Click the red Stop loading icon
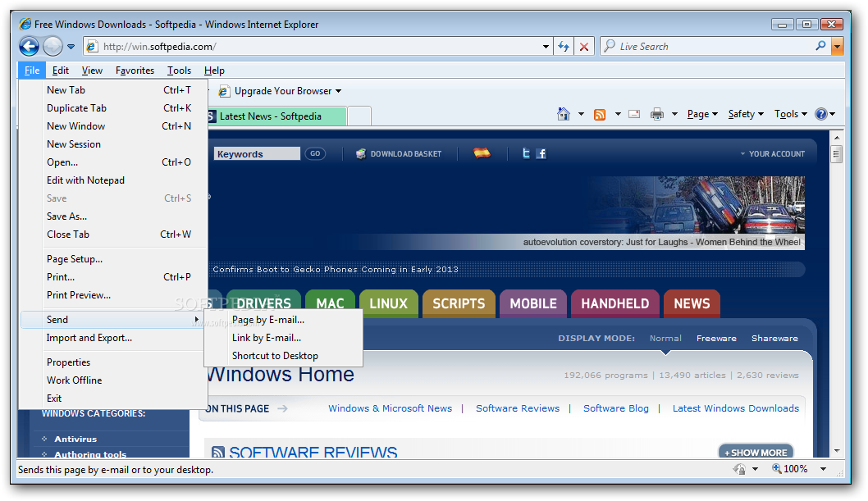The height and width of the screenshot is (501, 868). (x=583, y=47)
